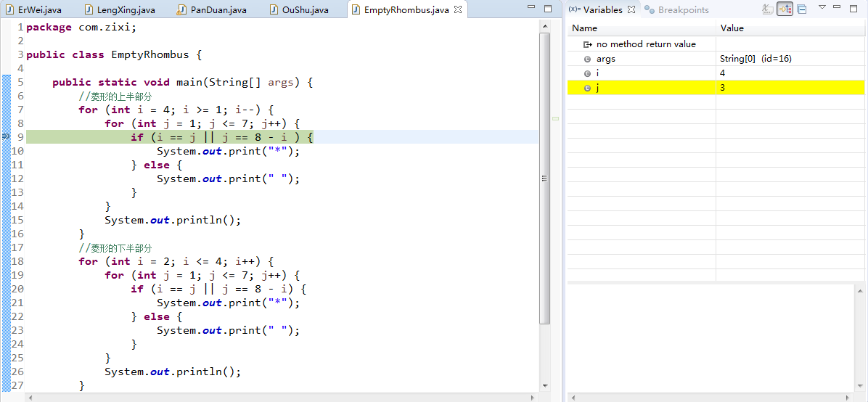The image size is (868, 402).
Task: Minimize the Variables view panel
Action: [838, 8]
